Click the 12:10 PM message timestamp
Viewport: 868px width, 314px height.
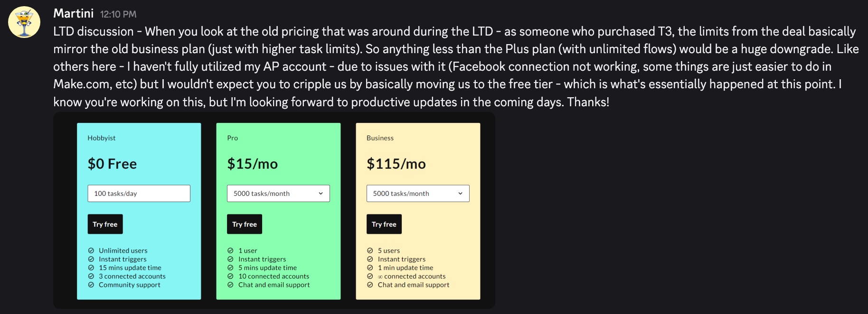(x=118, y=14)
